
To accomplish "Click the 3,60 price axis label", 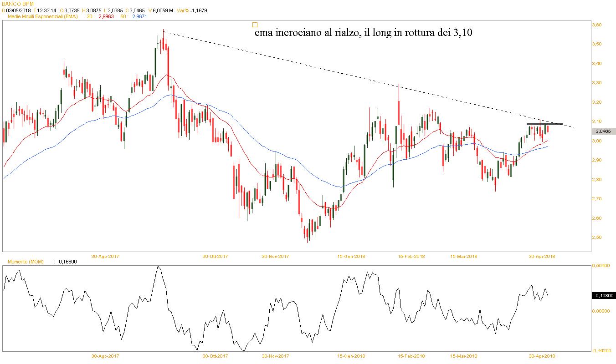I will 597,25.
